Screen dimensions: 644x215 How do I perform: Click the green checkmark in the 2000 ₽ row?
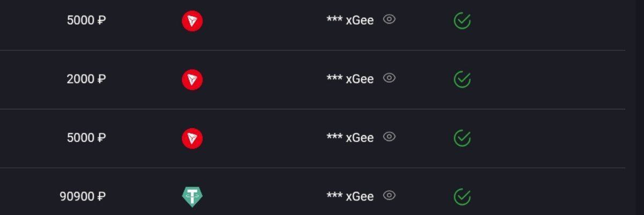[462, 79]
